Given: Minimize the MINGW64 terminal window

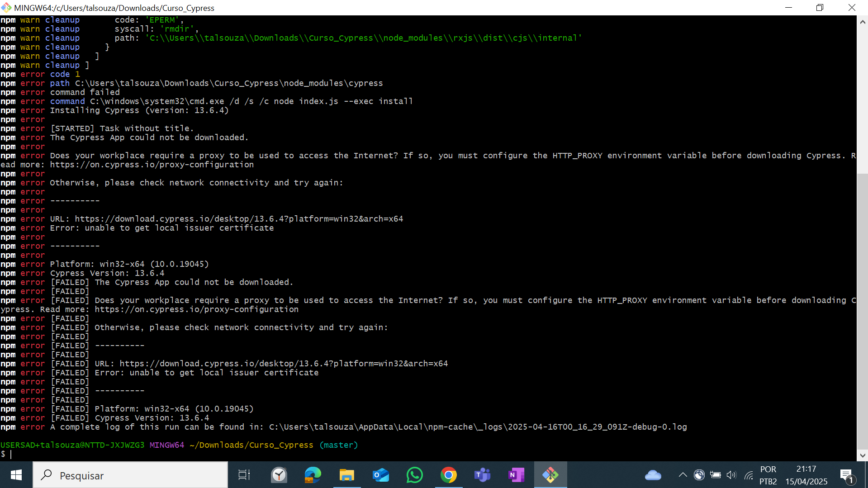Looking at the screenshot, I should pyautogui.click(x=789, y=8).
